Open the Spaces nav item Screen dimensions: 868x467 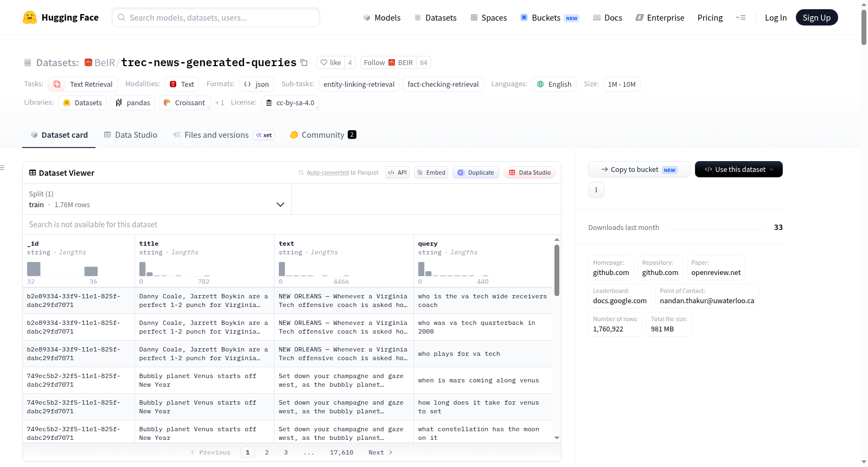[x=489, y=17]
